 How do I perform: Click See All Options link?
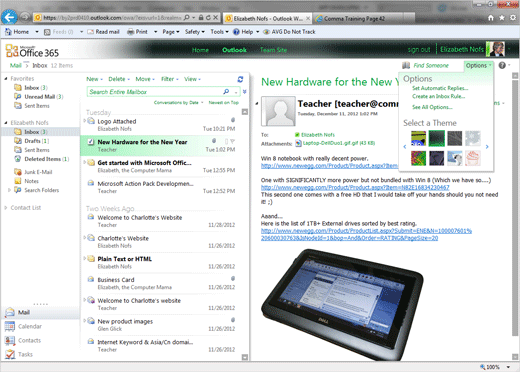(x=432, y=107)
